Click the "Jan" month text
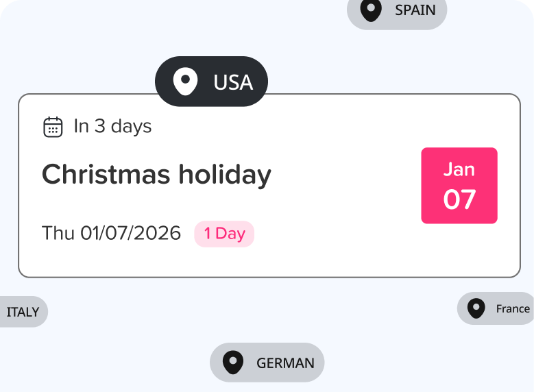The width and height of the screenshot is (534, 392). (x=459, y=169)
